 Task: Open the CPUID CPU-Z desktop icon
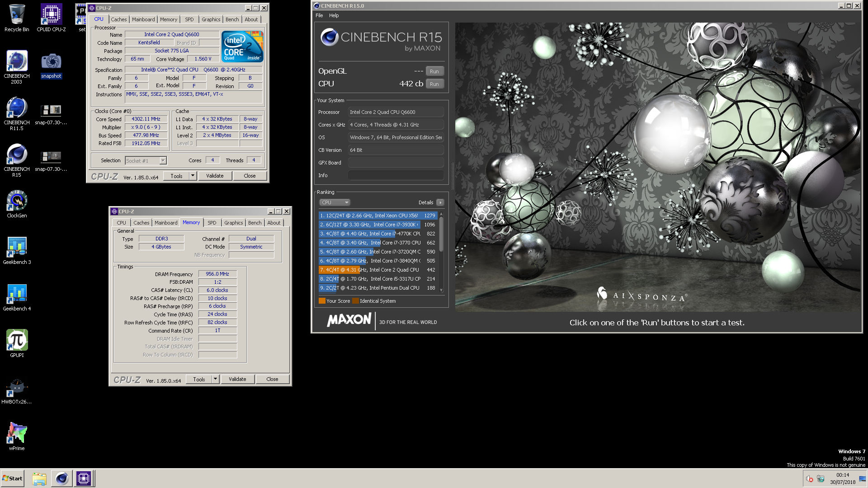click(51, 18)
